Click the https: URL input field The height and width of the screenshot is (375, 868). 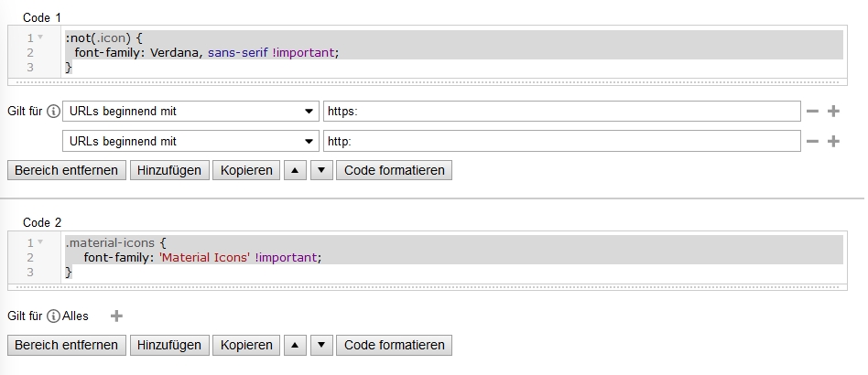point(561,112)
